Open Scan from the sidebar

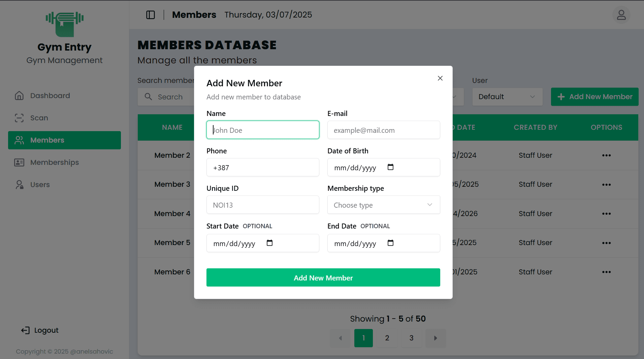pyautogui.click(x=65, y=118)
